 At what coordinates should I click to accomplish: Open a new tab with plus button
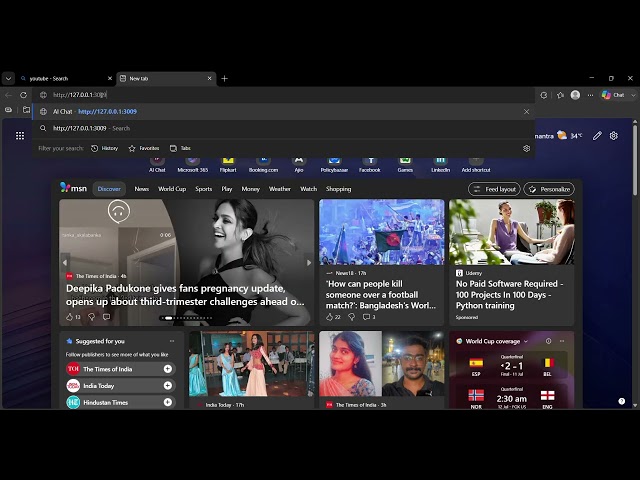224,78
